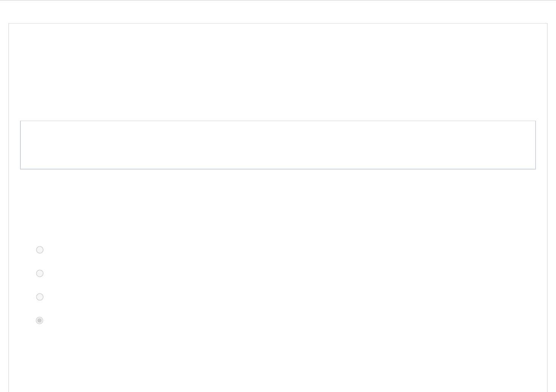556x392 pixels.
Task: Switch selection to the second answer radio
Action: click(x=40, y=273)
